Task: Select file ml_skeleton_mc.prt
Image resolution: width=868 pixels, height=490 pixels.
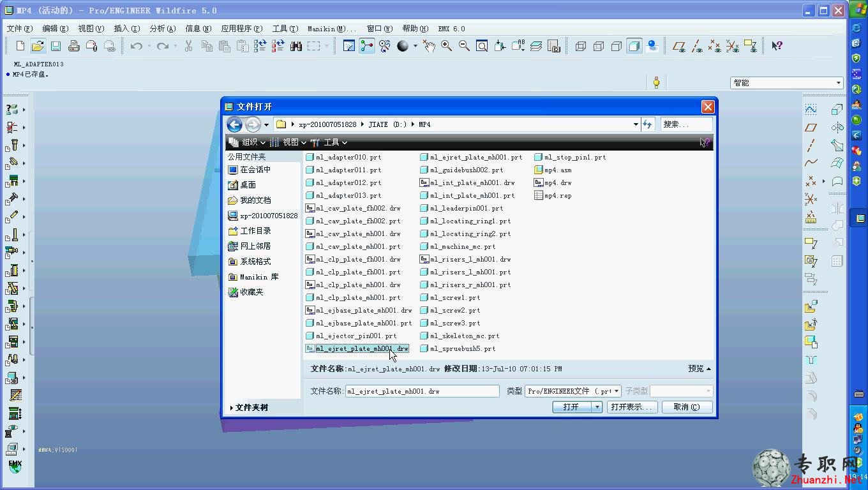Action: tap(460, 336)
